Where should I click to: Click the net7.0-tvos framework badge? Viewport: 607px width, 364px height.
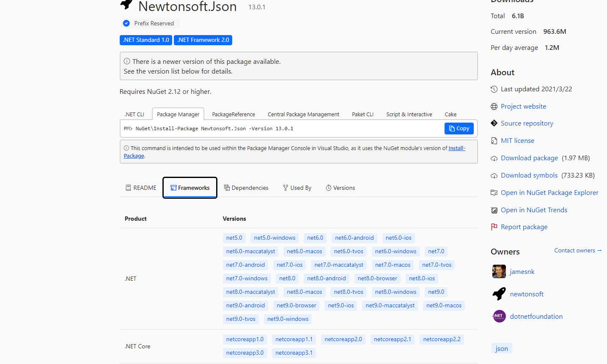[437, 265]
